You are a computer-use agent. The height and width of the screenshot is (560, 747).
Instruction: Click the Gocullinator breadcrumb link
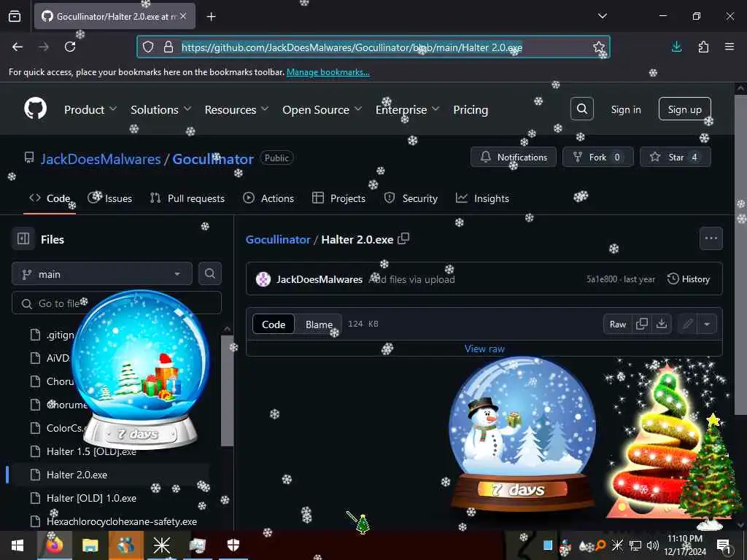click(278, 239)
